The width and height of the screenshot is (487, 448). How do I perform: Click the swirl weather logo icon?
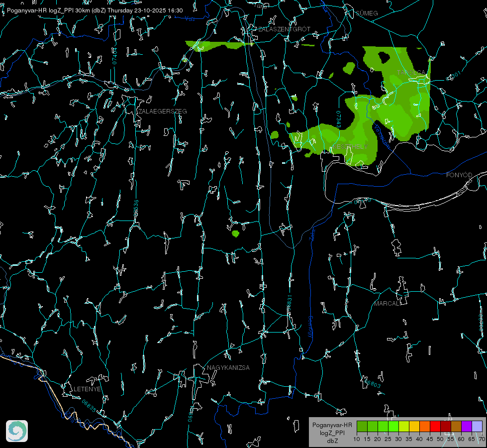point(17,431)
